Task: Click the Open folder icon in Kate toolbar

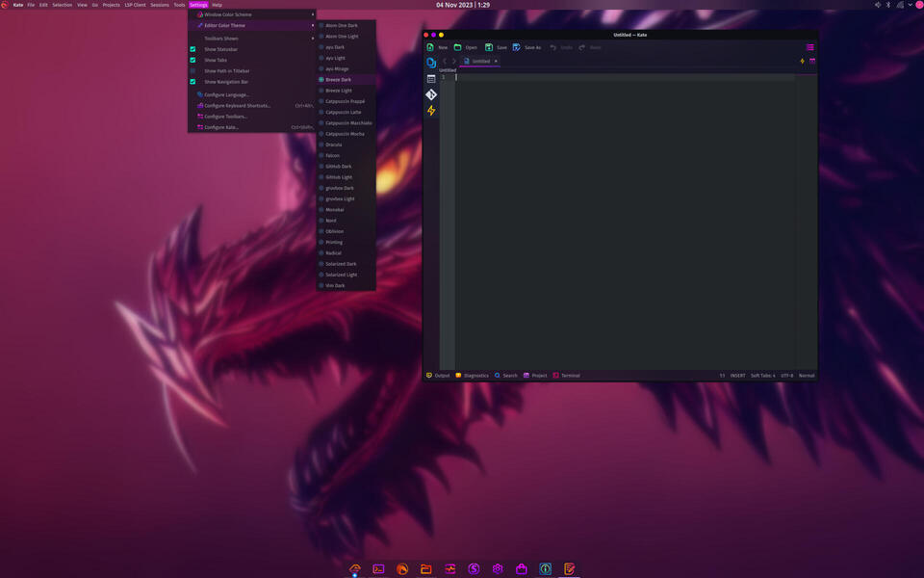Action: (x=457, y=47)
